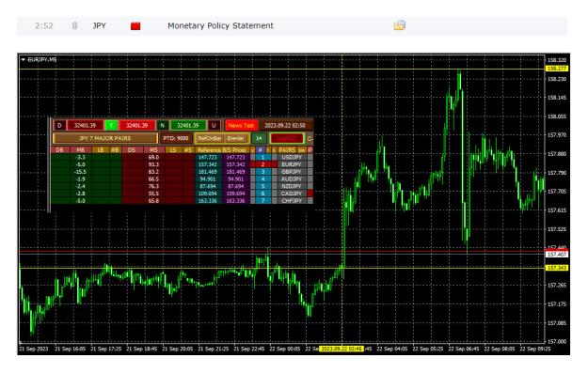Click the U button on the panel

(214, 126)
